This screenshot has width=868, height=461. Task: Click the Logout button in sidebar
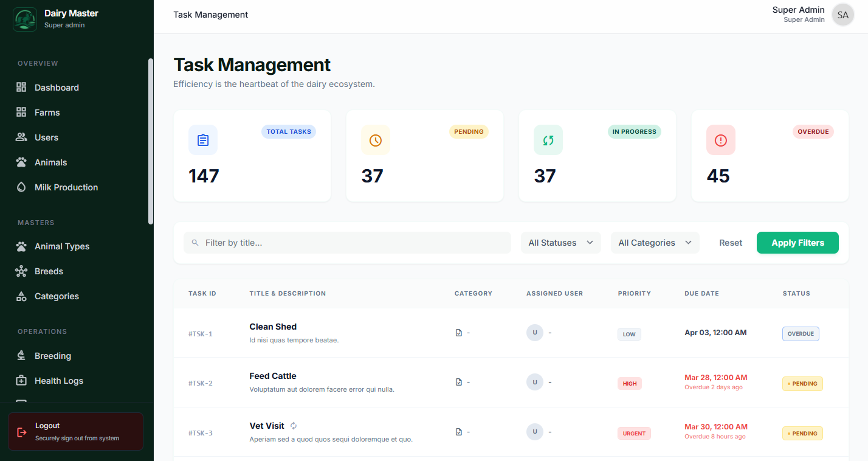[75, 430]
